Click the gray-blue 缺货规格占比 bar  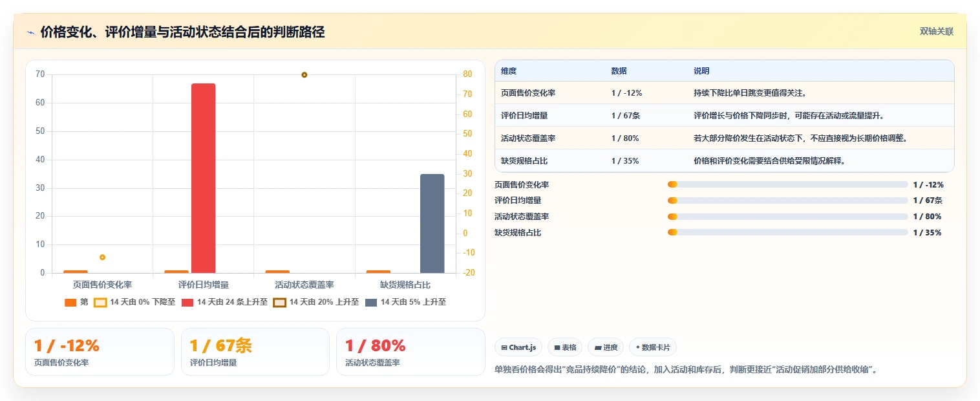click(x=432, y=223)
